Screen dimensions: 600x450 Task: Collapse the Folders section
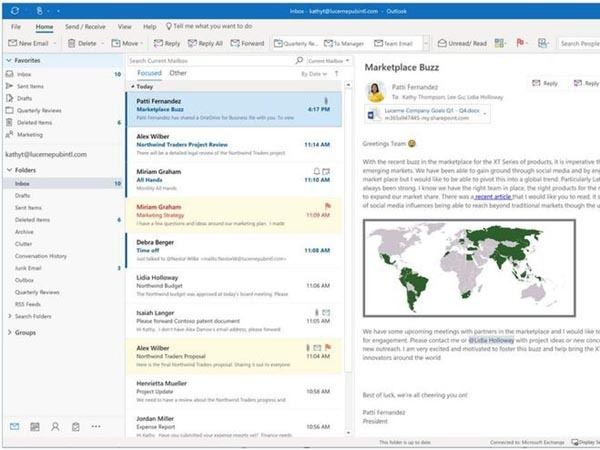pos(9,170)
